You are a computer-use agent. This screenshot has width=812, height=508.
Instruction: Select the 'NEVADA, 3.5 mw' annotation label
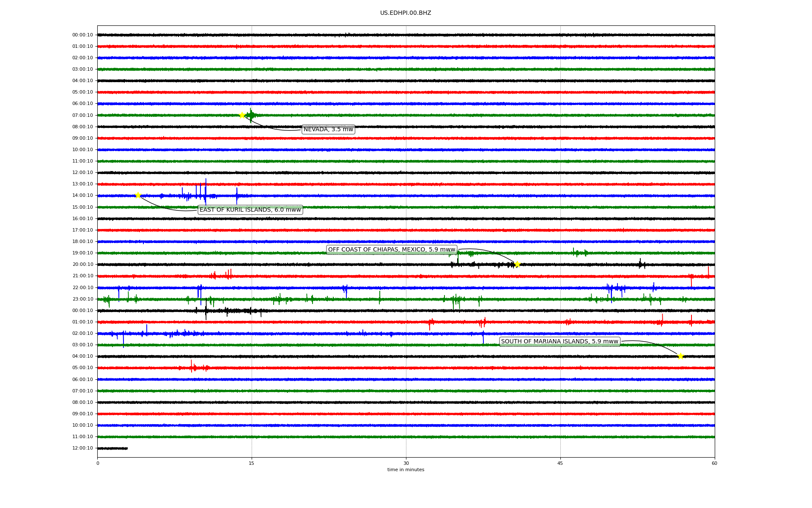[x=328, y=130]
